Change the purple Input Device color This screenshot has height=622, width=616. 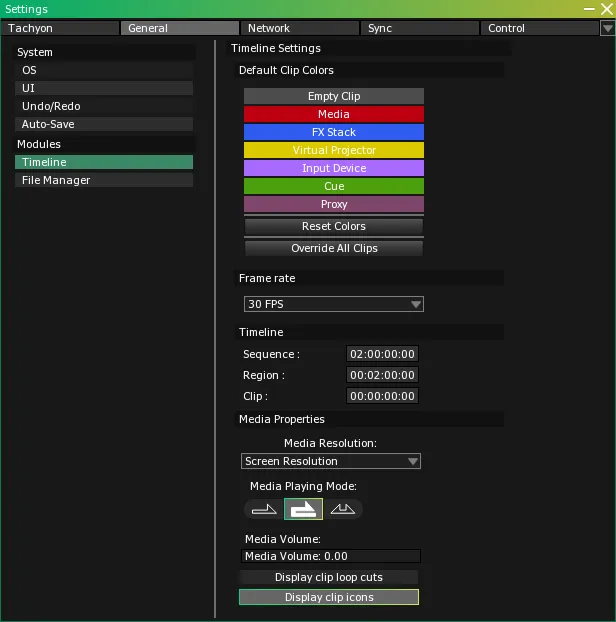pos(334,168)
